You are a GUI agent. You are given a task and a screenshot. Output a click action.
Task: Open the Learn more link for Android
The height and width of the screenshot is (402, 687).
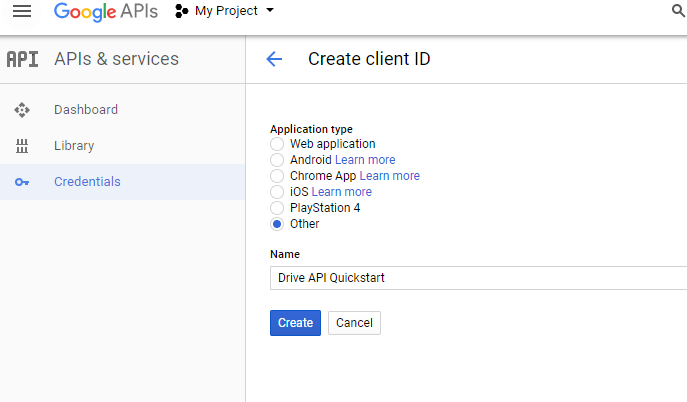click(x=365, y=160)
